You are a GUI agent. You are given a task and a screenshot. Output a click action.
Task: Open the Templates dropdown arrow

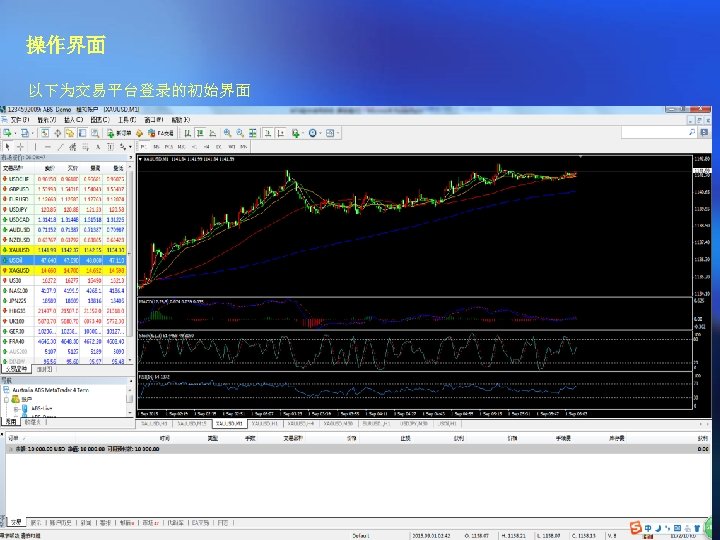(338, 134)
